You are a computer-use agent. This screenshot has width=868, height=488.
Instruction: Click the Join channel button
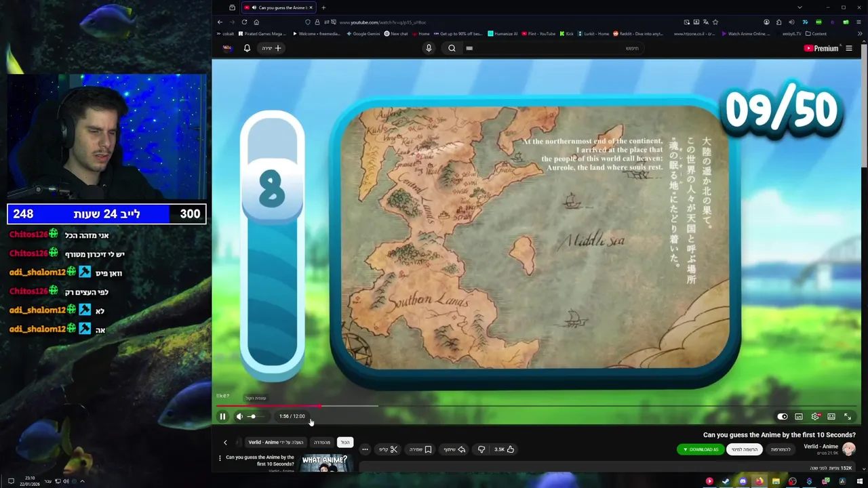(x=781, y=449)
